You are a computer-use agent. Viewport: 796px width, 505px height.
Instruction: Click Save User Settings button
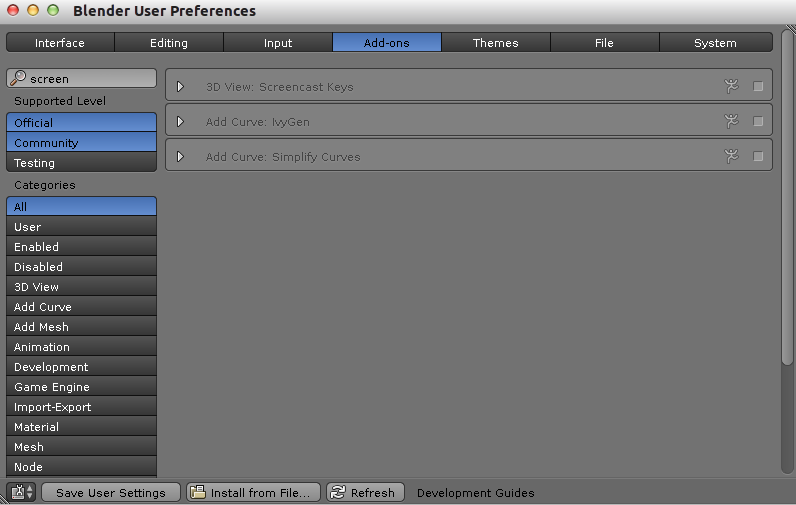pos(111,492)
